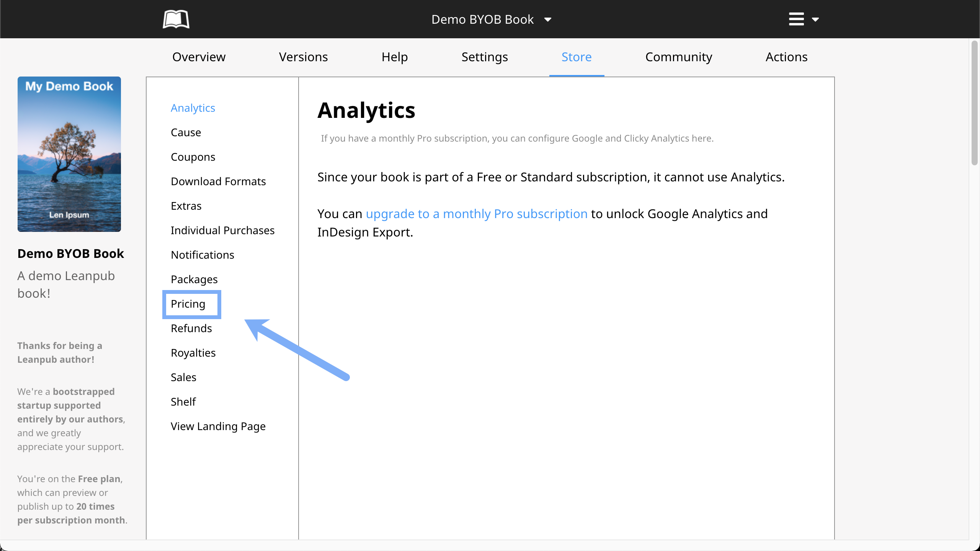Open Pricing in the Store sidebar

[x=188, y=304]
